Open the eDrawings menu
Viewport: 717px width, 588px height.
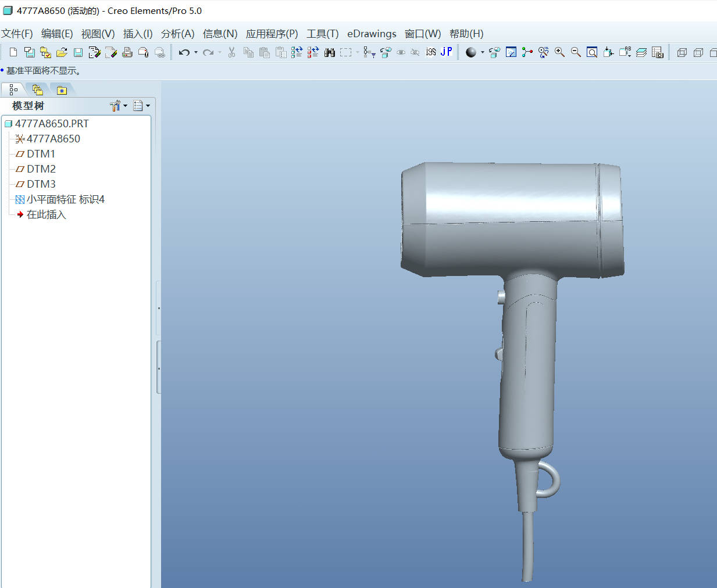[372, 34]
